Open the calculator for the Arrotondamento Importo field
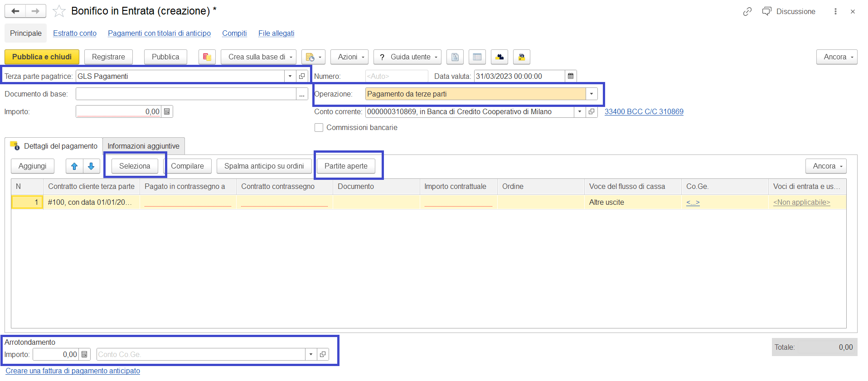Image resolution: width=868 pixels, height=381 pixels. click(84, 354)
